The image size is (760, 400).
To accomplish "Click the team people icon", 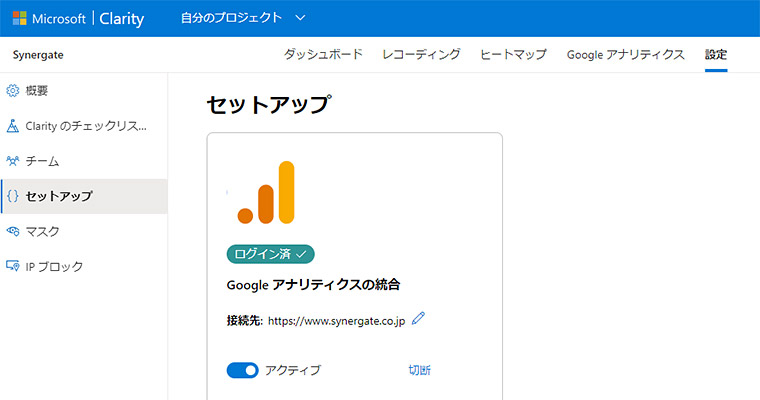I will (x=13, y=161).
